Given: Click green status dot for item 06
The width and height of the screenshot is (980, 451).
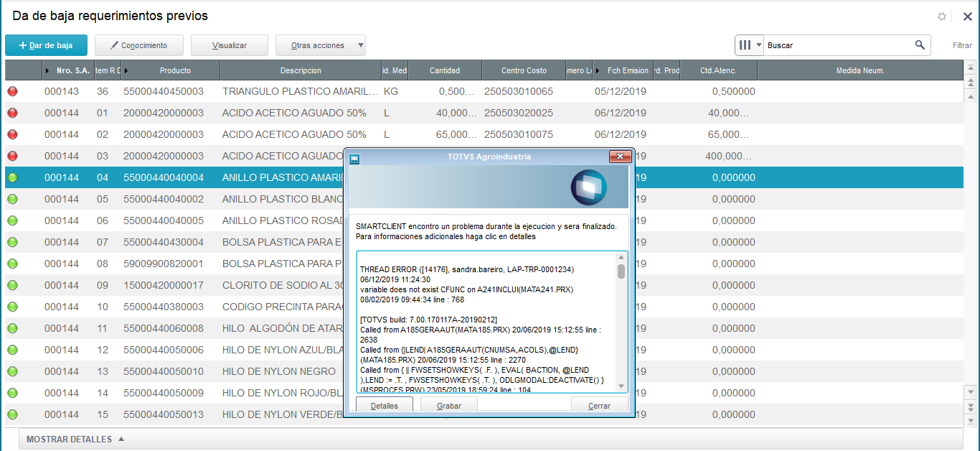Looking at the screenshot, I should coord(12,220).
